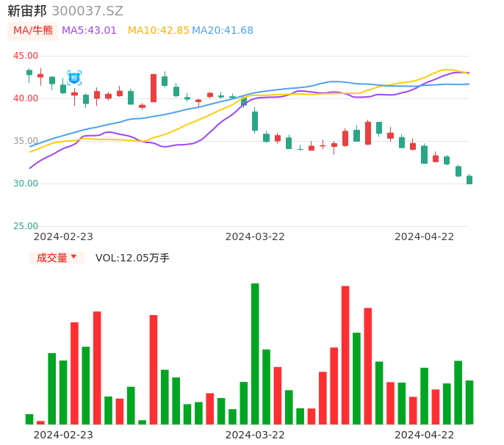
Task: Select the tallest green volume bar
Action: (x=255, y=353)
